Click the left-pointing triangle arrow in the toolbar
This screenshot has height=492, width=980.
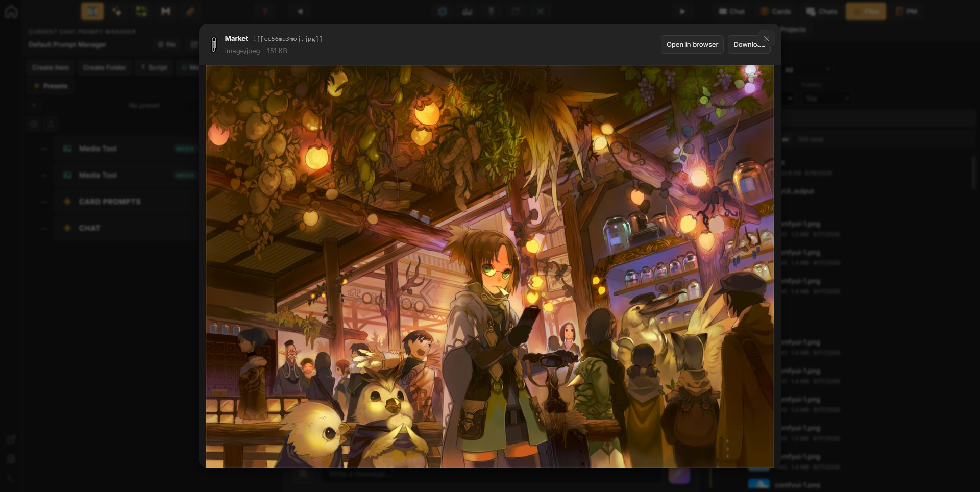pyautogui.click(x=300, y=11)
